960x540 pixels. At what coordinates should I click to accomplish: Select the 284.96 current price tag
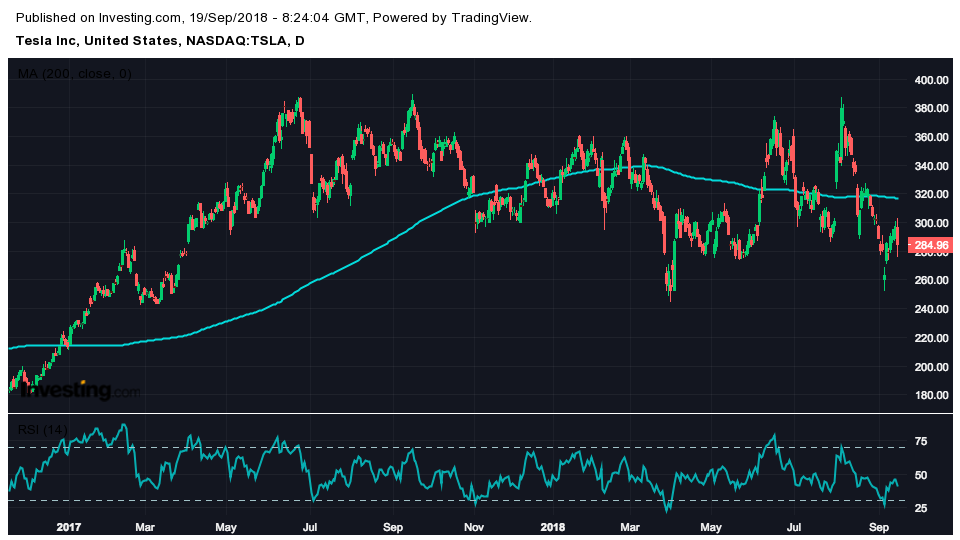[x=930, y=246]
